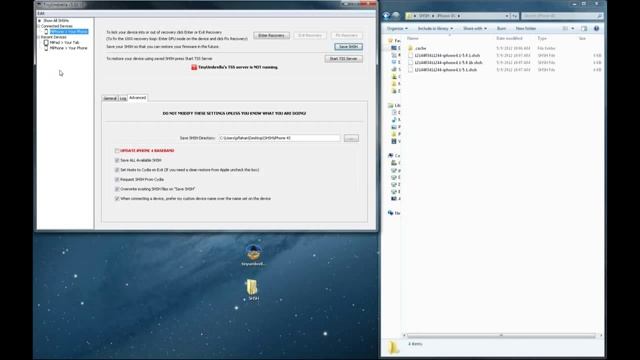
Task: Open the Edit menu in TinyUmbrella
Action: click(41, 13)
